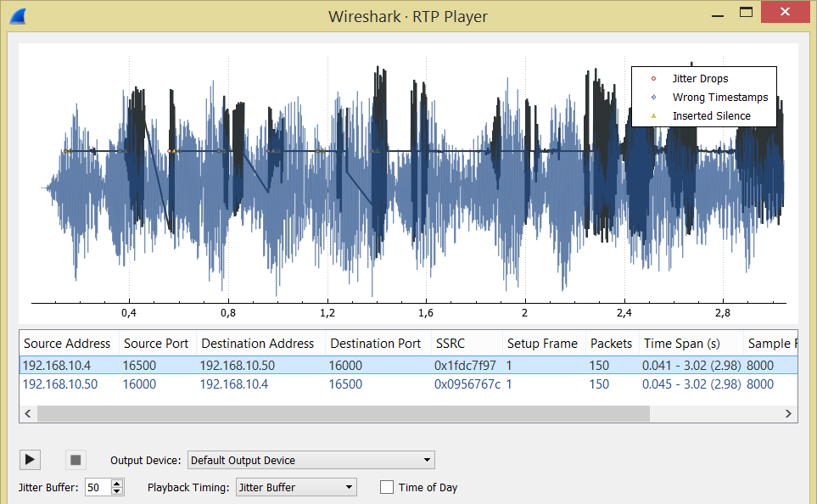This screenshot has width=817, height=504.
Task: Click Wrong Timestamps legend entry
Action: [720, 98]
